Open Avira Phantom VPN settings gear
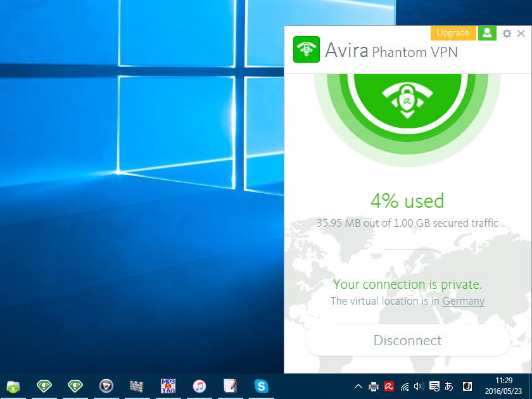The width and height of the screenshot is (532, 399). 507,33
